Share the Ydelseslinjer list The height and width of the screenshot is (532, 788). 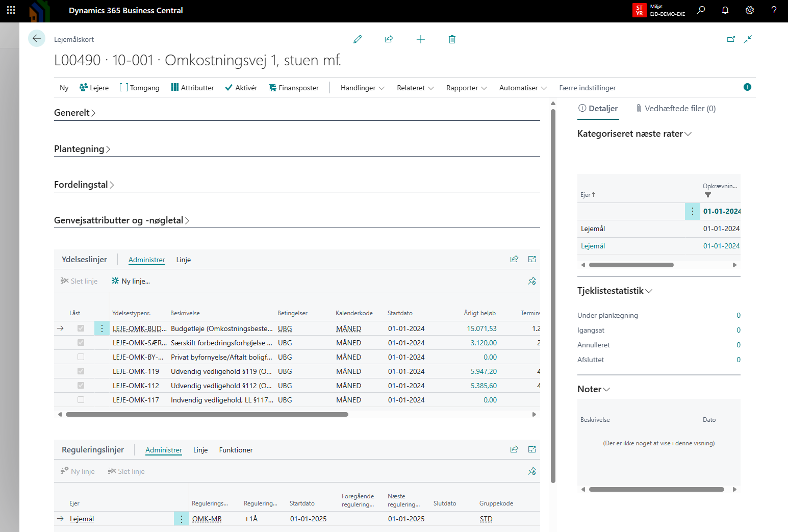514,259
